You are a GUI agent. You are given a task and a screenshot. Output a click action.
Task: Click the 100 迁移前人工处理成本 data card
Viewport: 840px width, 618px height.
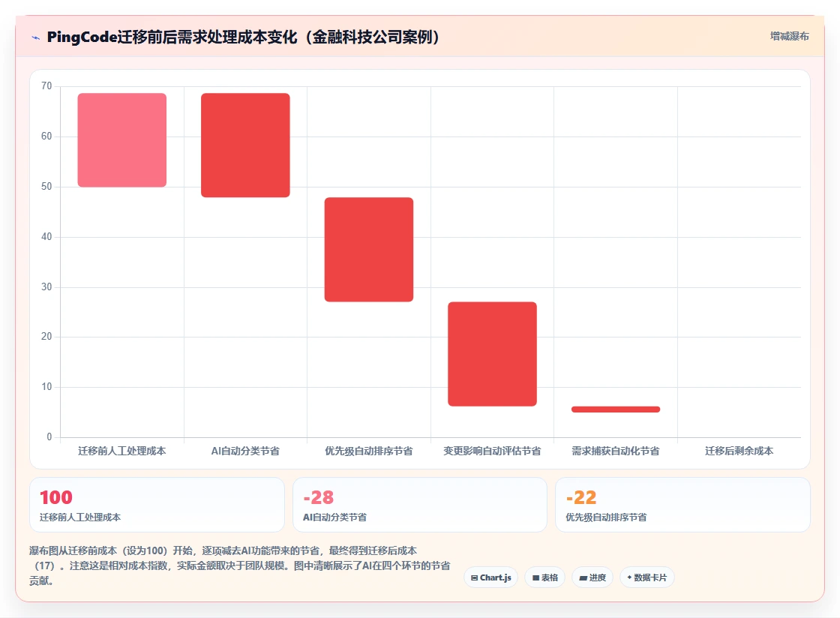[157, 505]
